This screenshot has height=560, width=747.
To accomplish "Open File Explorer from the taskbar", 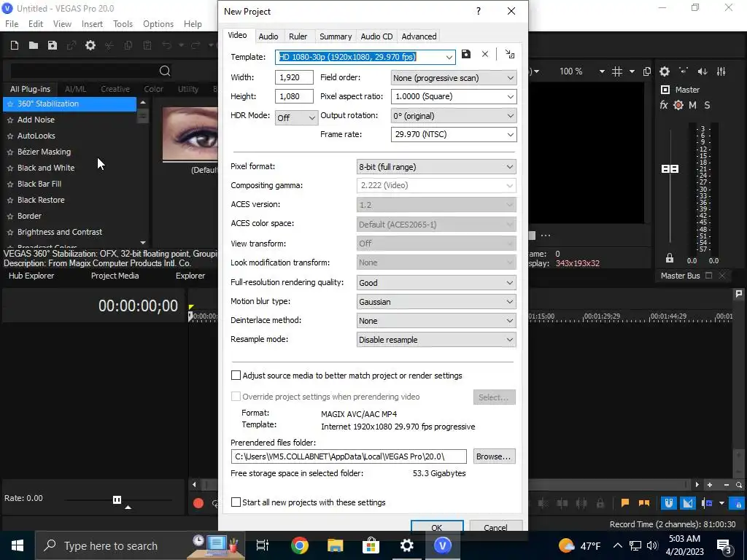I will (x=336, y=545).
